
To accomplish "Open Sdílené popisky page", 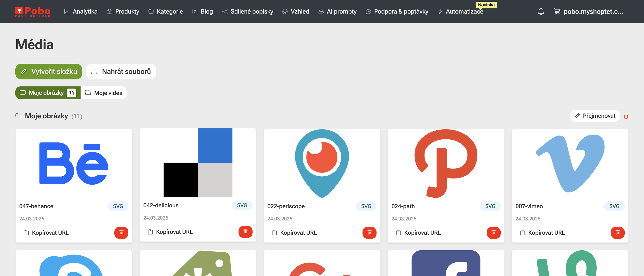I will pyautogui.click(x=247, y=11).
